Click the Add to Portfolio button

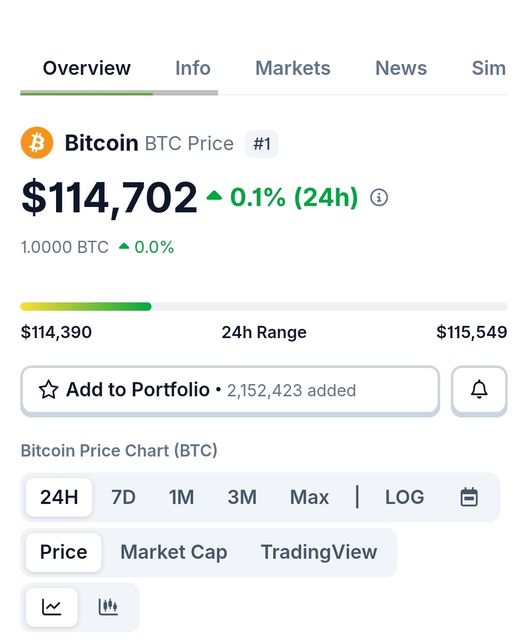click(x=230, y=390)
